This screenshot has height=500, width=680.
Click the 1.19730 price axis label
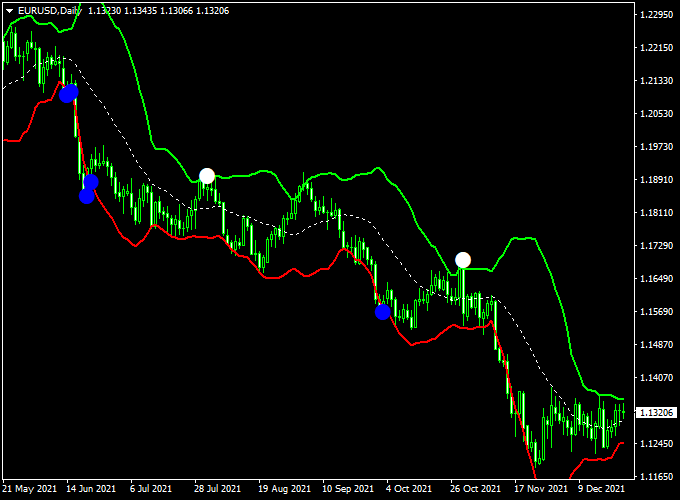tap(657, 147)
